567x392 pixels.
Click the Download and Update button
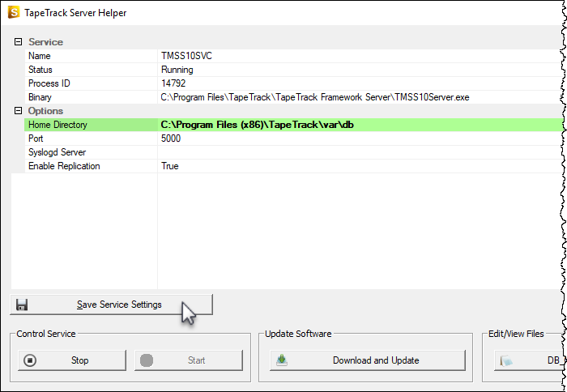[x=368, y=360]
